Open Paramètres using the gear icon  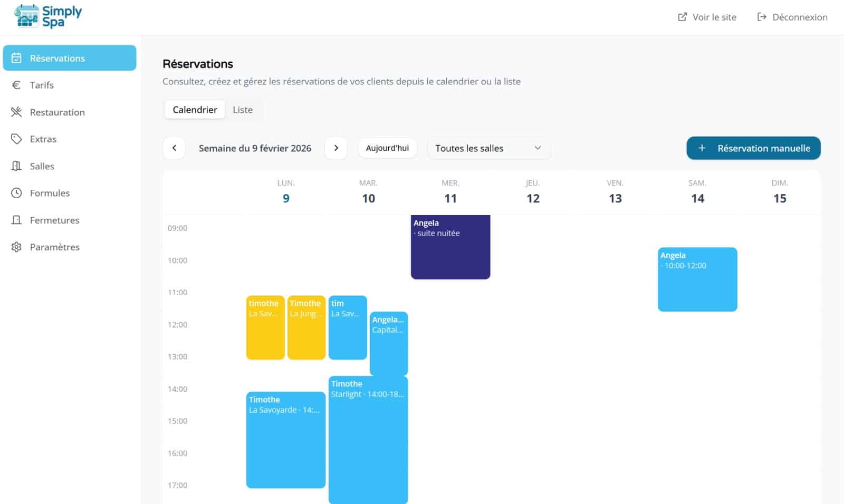coord(16,247)
